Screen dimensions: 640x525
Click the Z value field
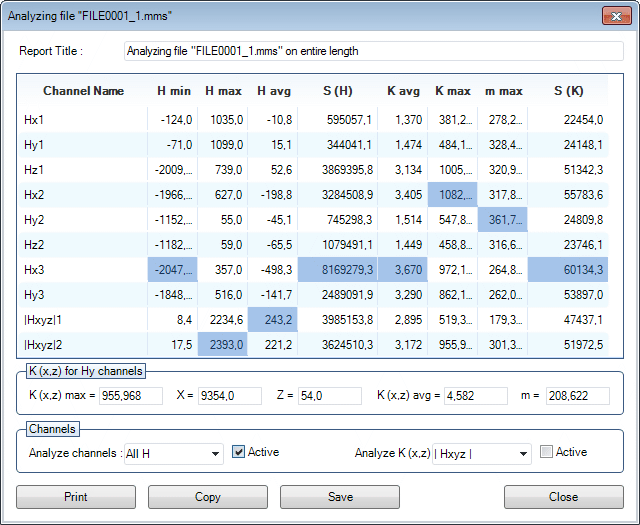(x=329, y=396)
